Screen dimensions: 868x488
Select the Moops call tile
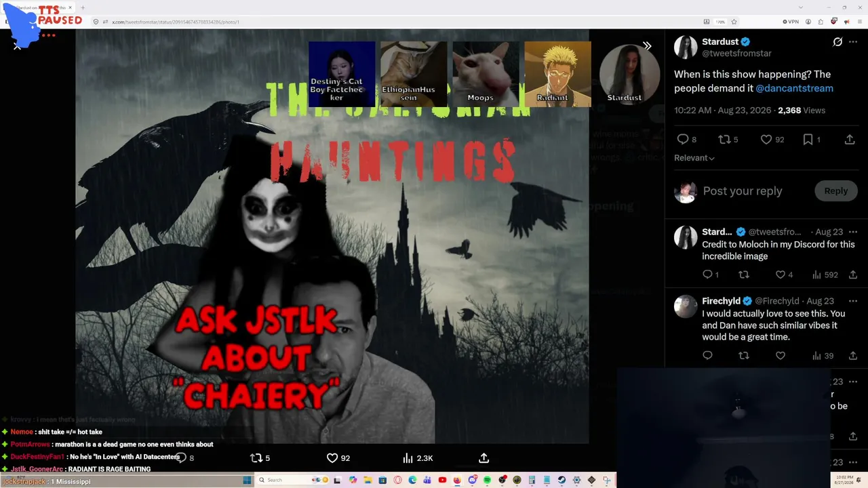[x=486, y=74]
